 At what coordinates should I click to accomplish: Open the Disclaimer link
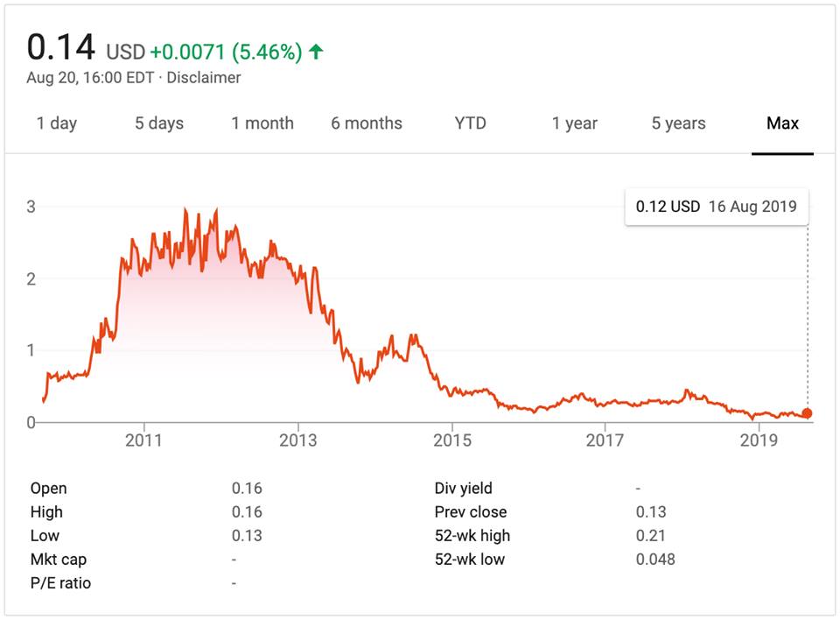click(204, 77)
